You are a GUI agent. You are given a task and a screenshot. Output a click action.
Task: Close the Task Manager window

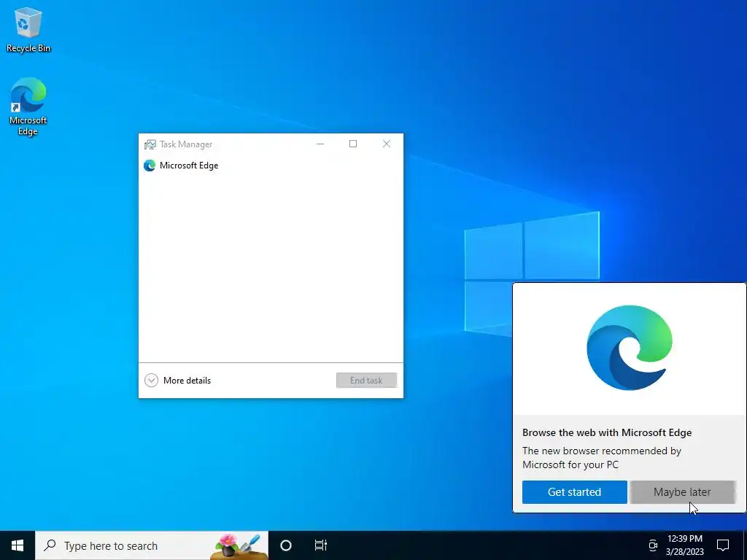click(x=387, y=144)
